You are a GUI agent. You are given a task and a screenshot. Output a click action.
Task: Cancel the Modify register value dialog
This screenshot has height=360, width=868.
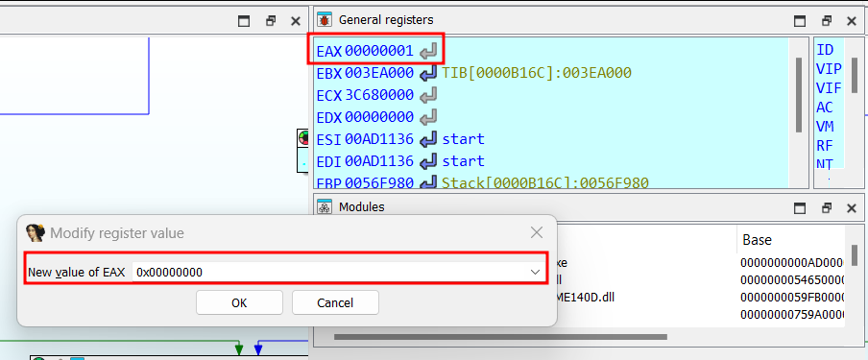(x=335, y=302)
